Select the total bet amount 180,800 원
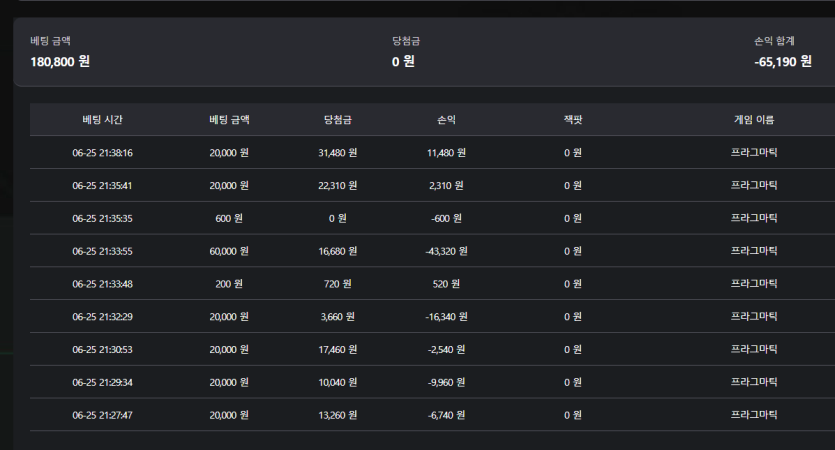 tap(60, 62)
